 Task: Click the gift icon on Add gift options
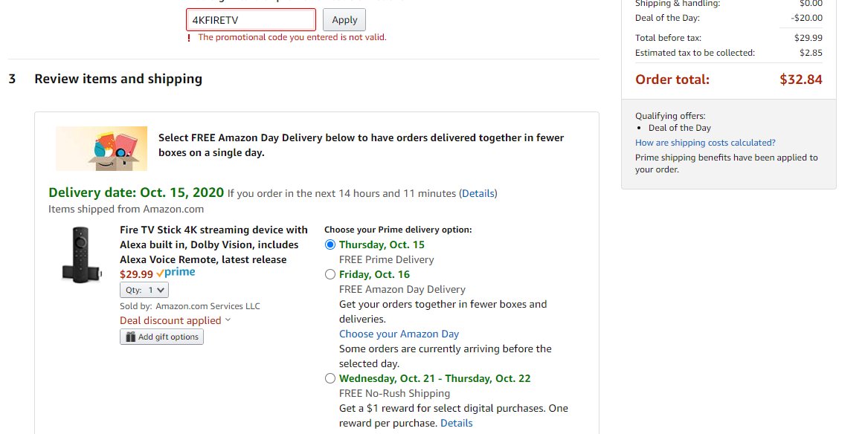[131, 337]
